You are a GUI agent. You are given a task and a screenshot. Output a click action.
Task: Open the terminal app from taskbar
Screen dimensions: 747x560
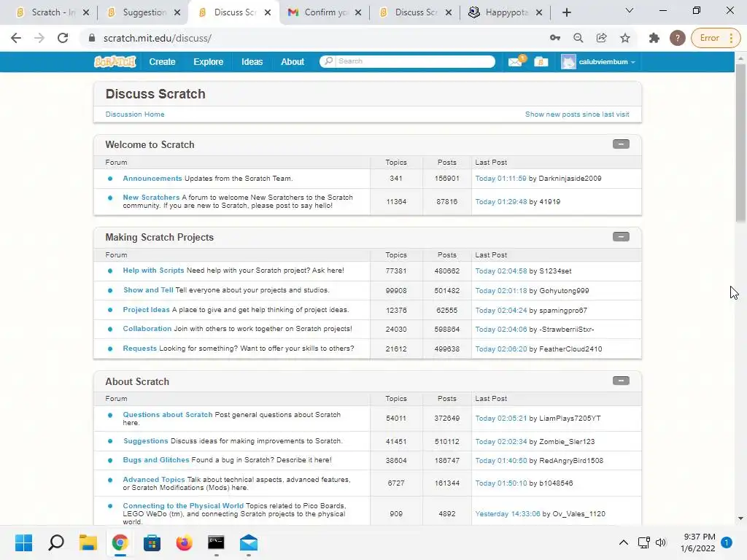pos(216,542)
